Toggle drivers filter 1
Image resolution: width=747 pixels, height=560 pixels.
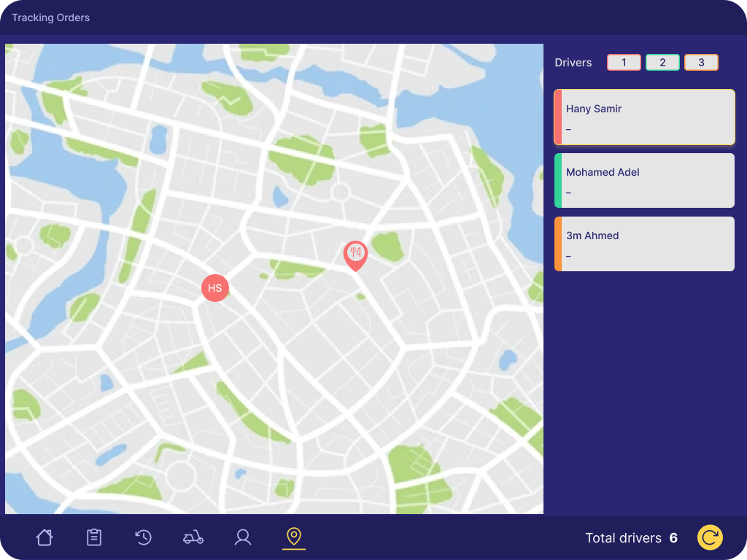click(x=624, y=63)
